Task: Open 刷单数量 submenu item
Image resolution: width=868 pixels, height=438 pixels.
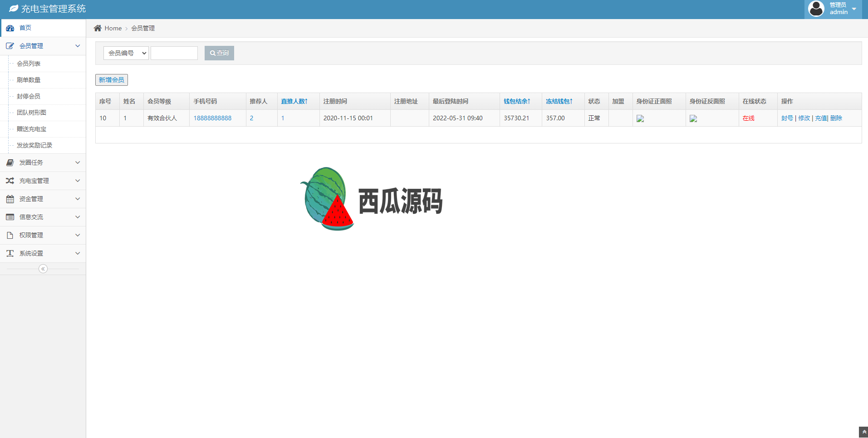Action: point(29,80)
